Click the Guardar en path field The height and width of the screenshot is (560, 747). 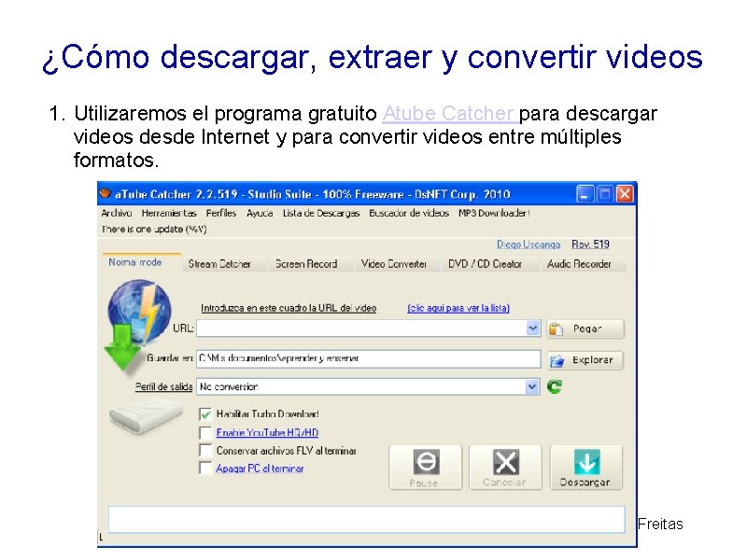368,358
